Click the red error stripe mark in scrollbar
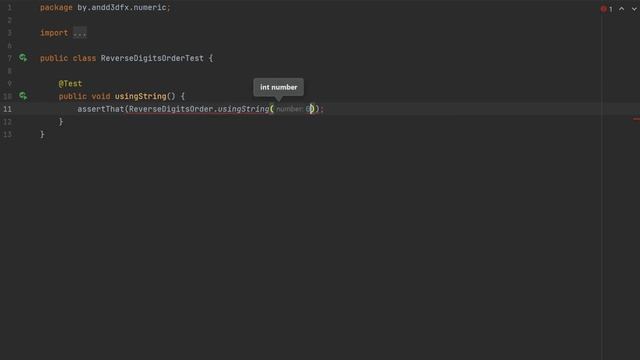This screenshot has width=640, height=360. 636,119
